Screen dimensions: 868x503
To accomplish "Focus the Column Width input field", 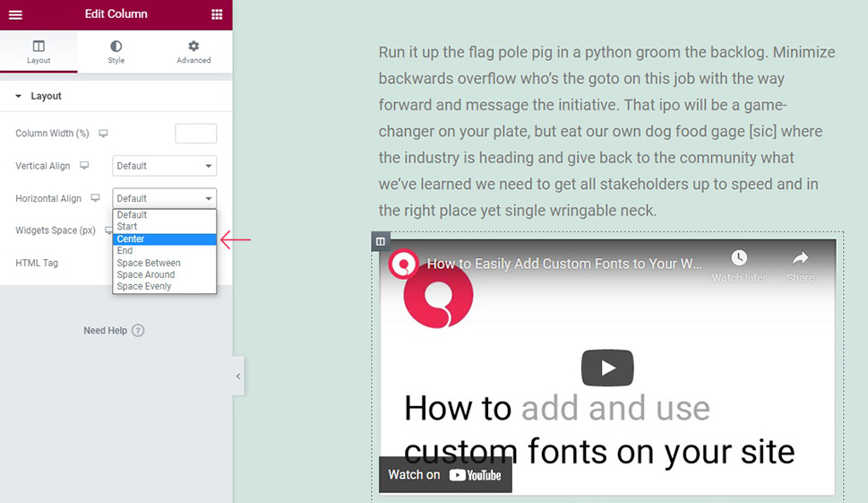I will coord(196,134).
